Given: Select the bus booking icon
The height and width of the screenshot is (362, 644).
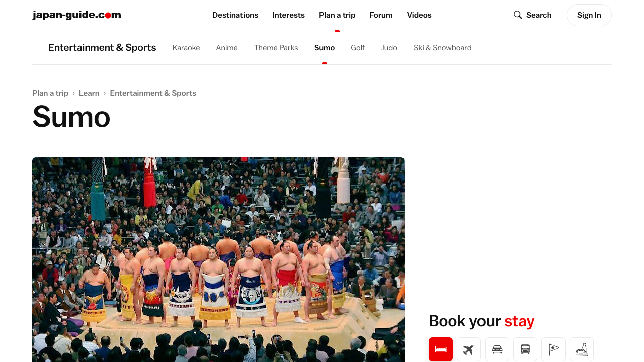Looking at the screenshot, I should tap(525, 349).
